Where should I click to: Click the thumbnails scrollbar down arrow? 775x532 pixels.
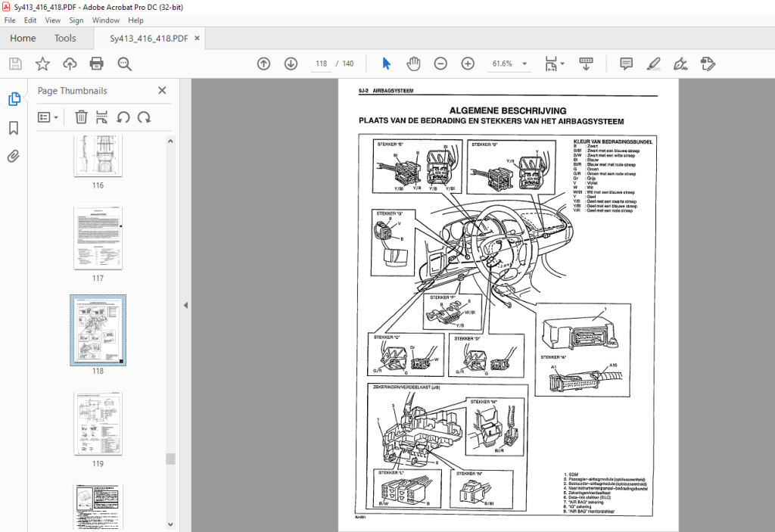[170, 524]
